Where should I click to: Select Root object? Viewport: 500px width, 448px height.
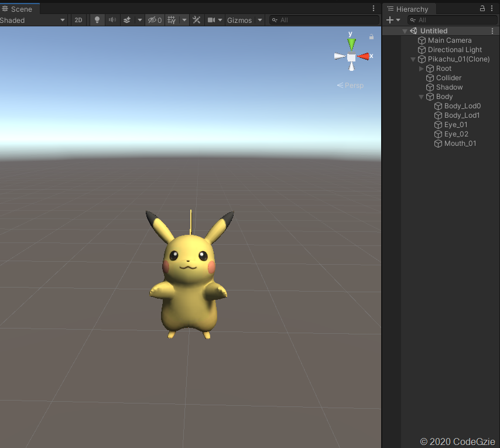coord(444,69)
